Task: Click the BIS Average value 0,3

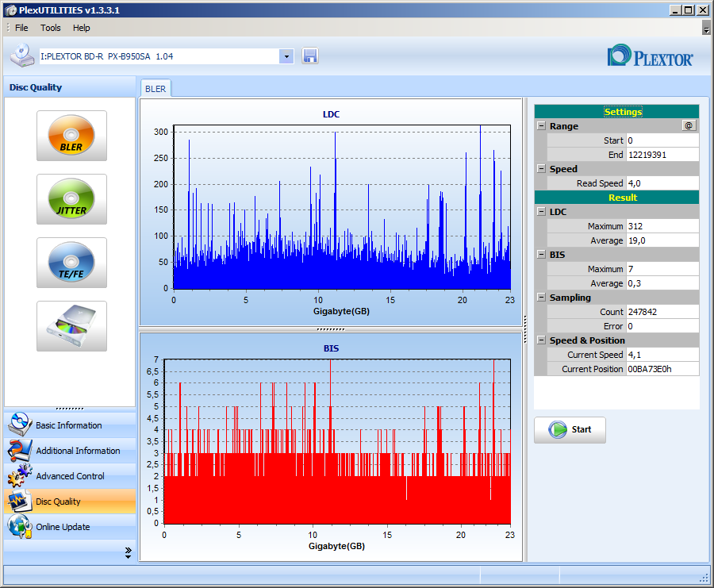Action: (662, 282)
